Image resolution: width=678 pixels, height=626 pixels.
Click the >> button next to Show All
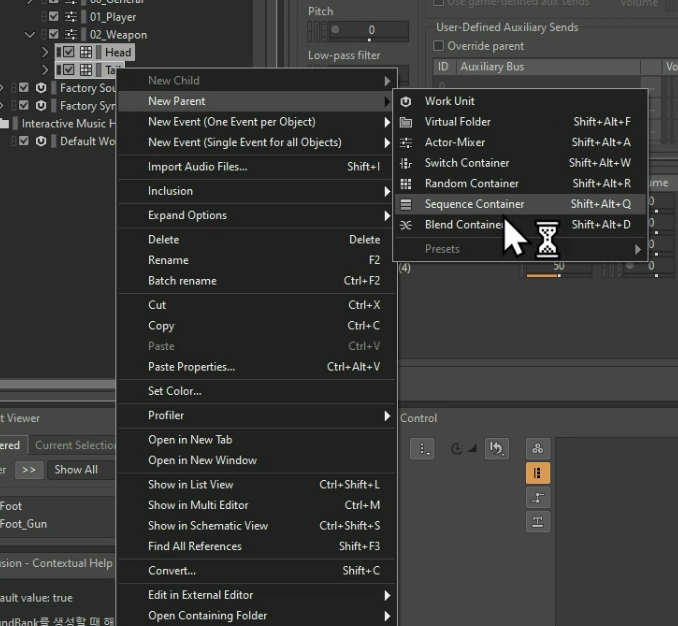[29, 470]
